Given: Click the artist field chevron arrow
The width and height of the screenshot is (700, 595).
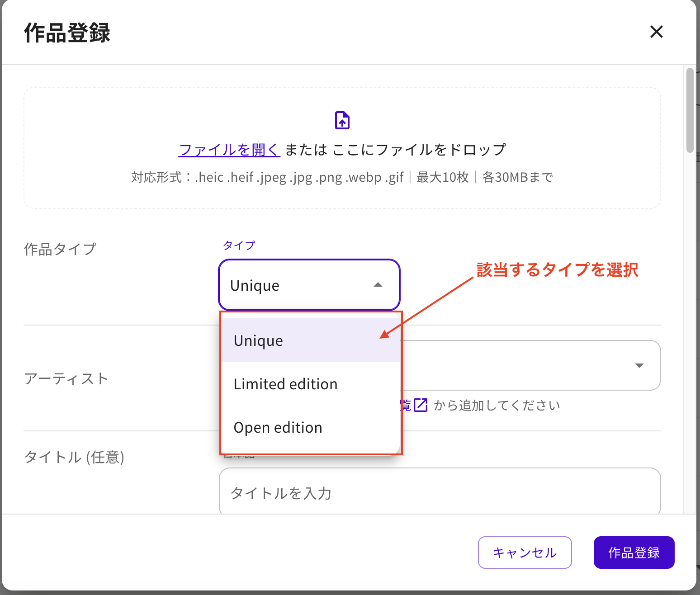Looking at the screenshot, I should click(x=639, y=365).
